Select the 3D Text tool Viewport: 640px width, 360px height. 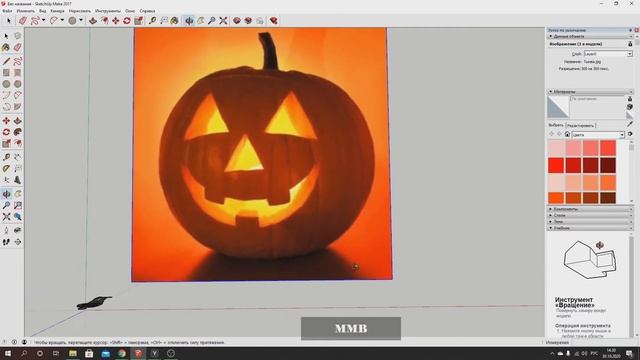(18, 180)
